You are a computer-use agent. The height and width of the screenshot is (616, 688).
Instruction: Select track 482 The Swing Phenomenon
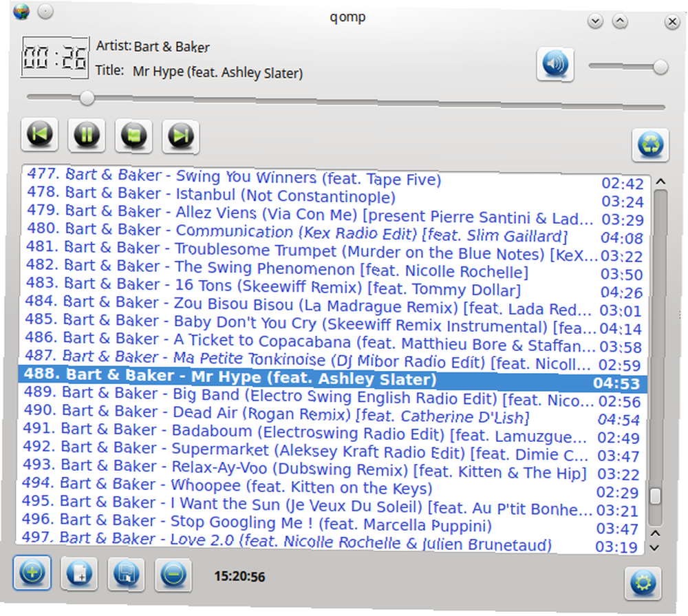pos(334,268)
